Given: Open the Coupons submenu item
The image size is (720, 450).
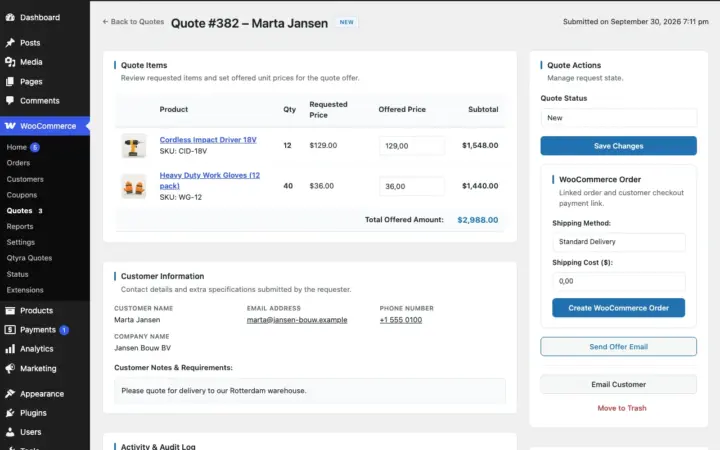Looking at the screenshot, I should (x=22, y=195).
